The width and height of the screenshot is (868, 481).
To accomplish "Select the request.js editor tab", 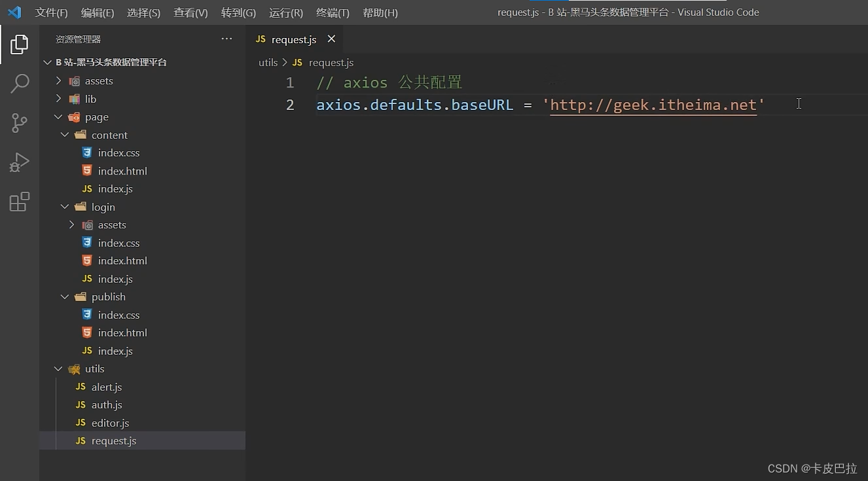I will (295, 39).
